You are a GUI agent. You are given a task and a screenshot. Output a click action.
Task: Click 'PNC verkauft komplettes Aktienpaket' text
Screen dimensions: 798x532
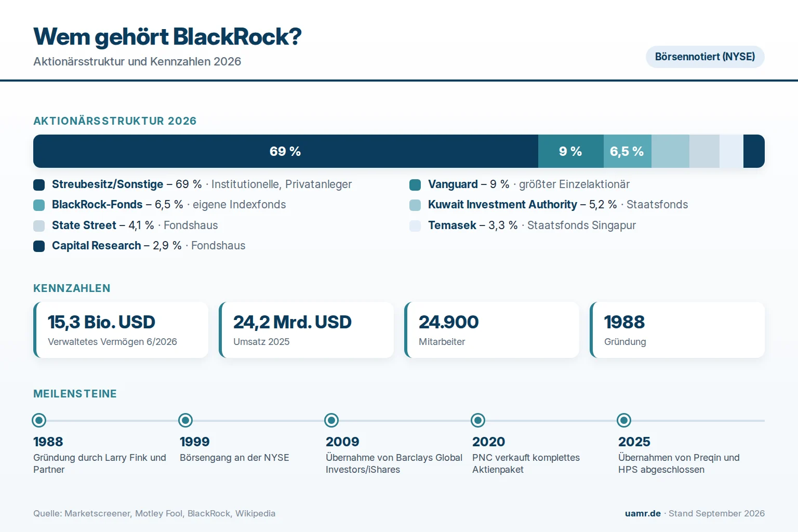[526, 463]
